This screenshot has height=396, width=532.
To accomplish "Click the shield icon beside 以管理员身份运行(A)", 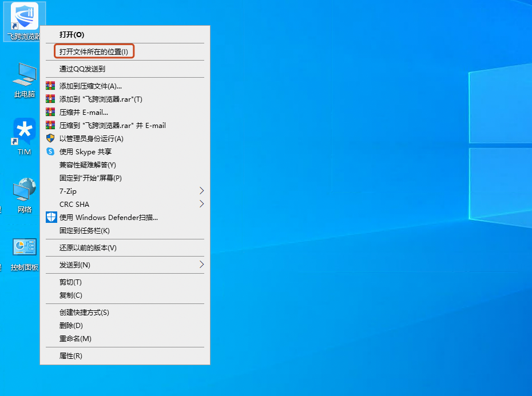I will [x=50, y=138].
